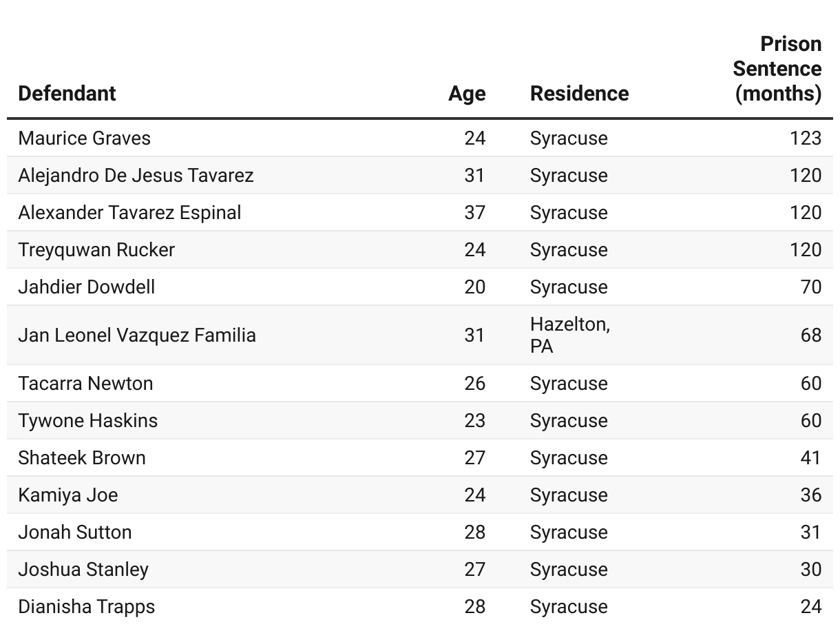Viewport: 840px width, 631px height.
Task: Select the Jonah Sutton name cell
Action: [75, 532]
